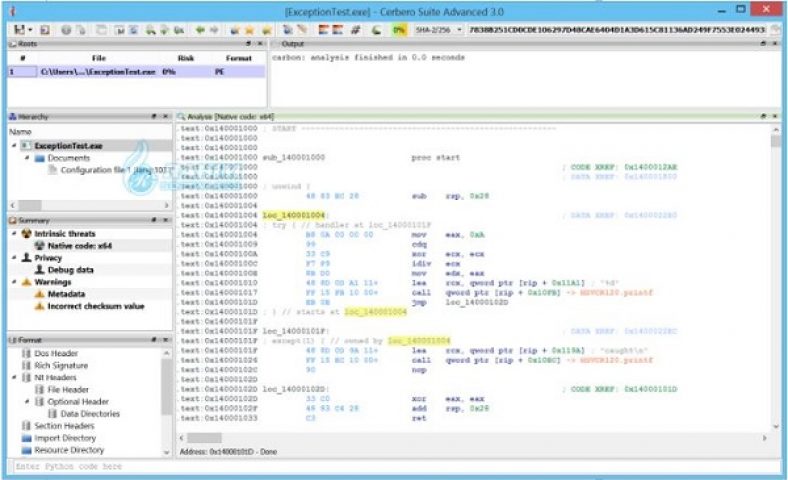788x480 pixels.
Task: Close the Roots panel
Action: (x=262, y=44)
